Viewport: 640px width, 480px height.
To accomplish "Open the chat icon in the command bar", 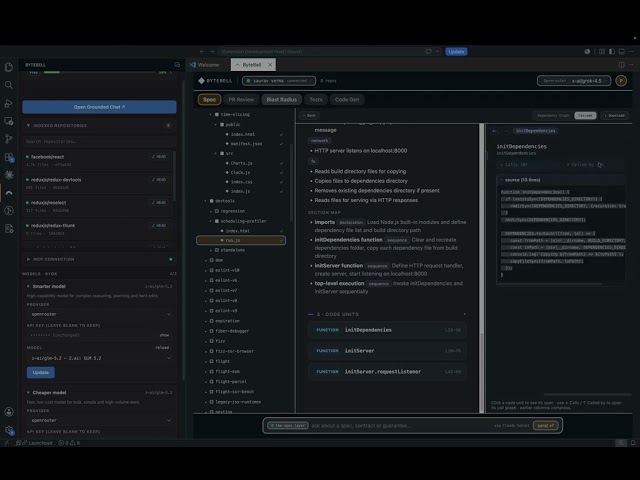I will pos(428,51).
